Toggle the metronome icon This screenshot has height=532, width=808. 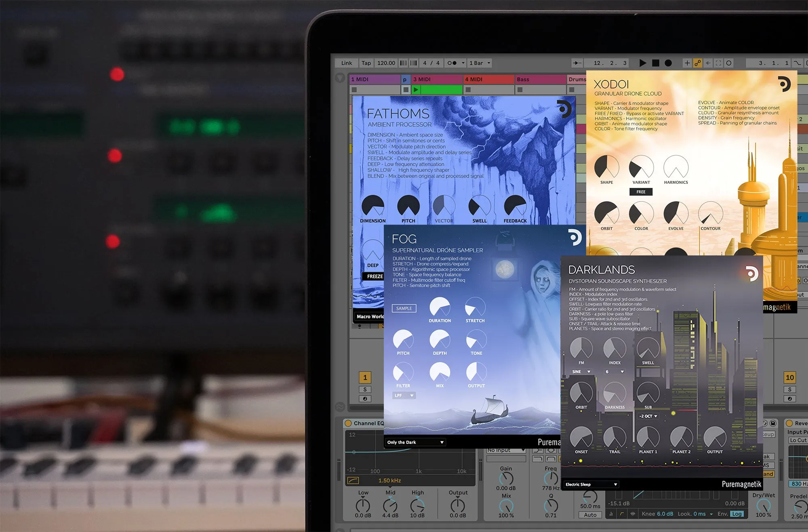click(452, 63)
